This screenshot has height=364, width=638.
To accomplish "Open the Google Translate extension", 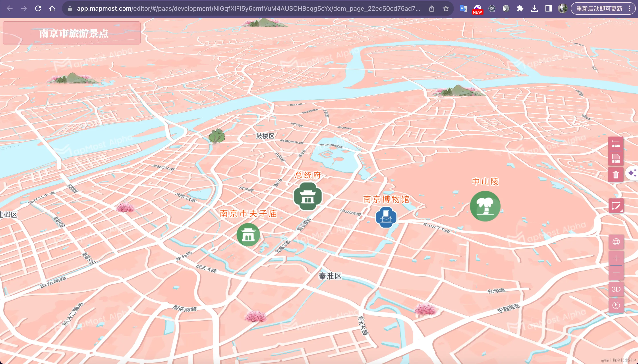I will (463, 8).
